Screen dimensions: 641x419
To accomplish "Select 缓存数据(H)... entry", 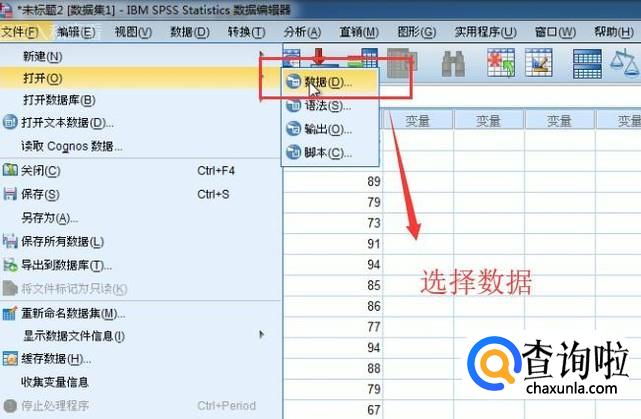I will 141,359.
